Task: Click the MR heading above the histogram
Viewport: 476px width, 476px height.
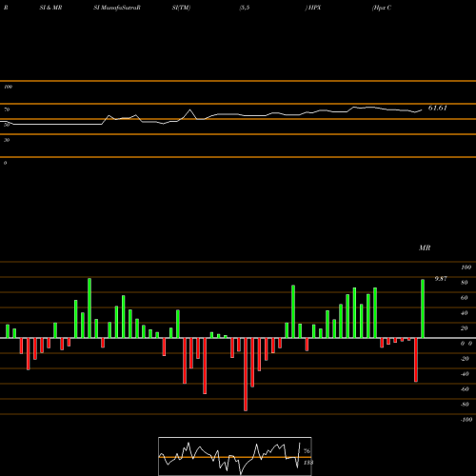Action: tap(425, 248)
